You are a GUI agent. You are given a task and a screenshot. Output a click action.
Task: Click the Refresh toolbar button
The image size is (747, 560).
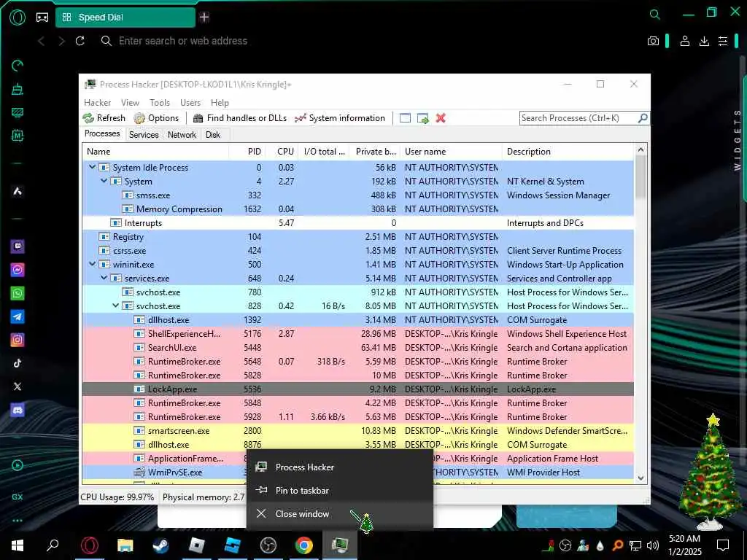pos(104,118)
